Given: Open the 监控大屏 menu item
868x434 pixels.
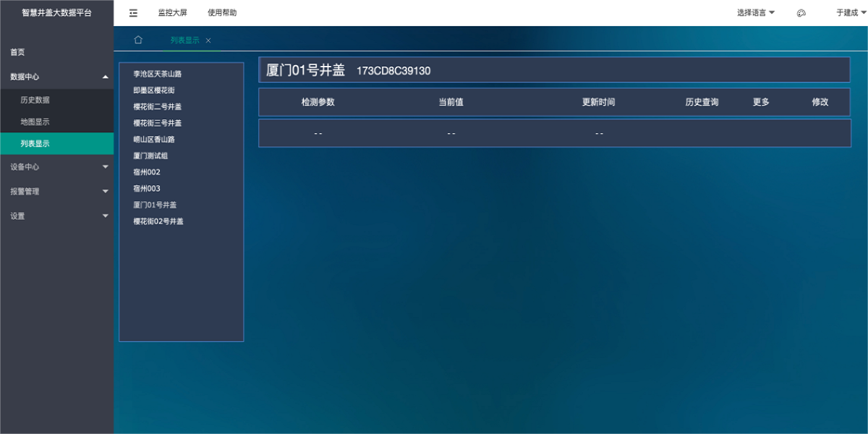Looking at the screenshot, I should [x=171, y=12].
